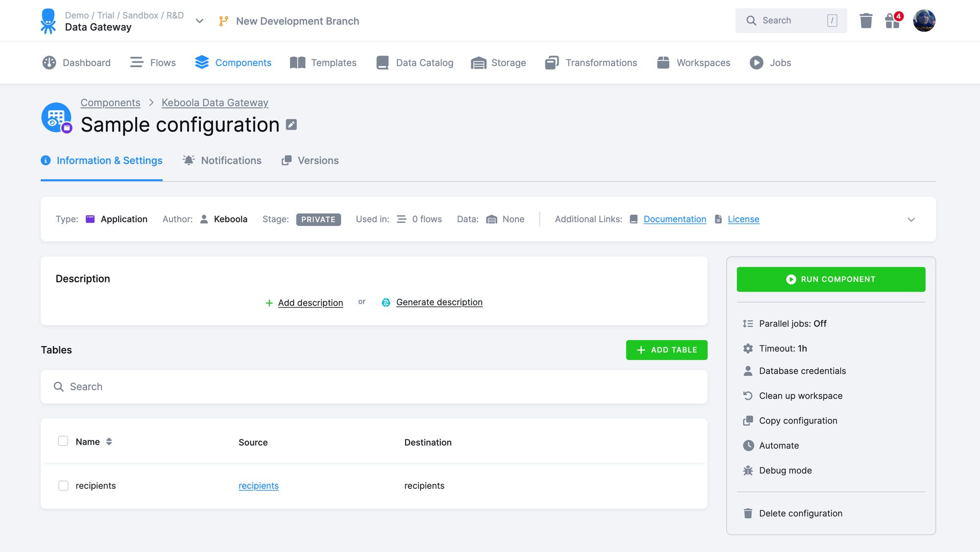
Task: Open the Jobs play icon
Action: (x=756, y=62)
